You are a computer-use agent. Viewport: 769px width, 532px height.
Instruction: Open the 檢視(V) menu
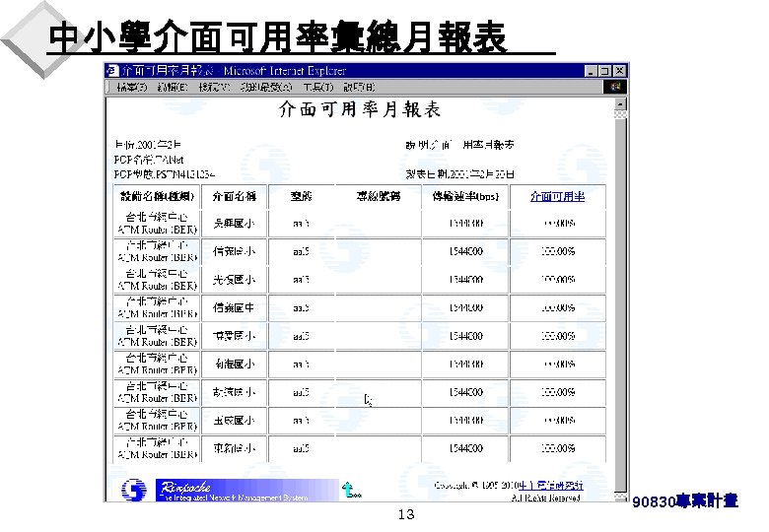pyautogui.click(x=214, y=88)
